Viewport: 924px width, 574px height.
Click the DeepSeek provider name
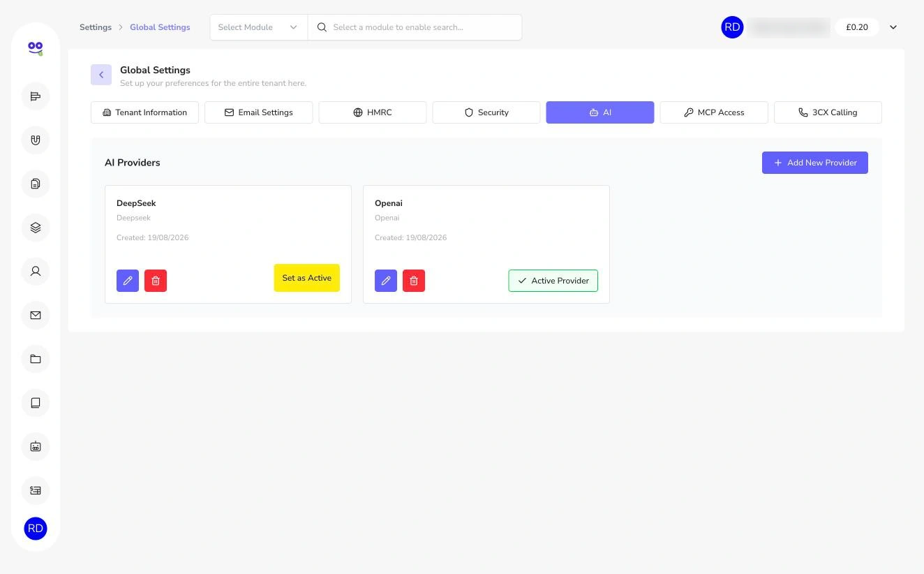136,203
